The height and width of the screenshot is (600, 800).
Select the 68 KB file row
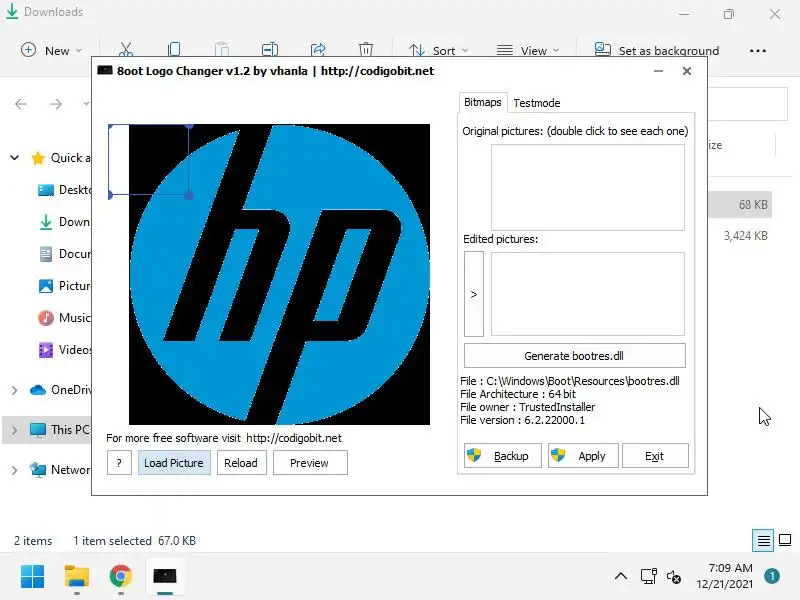coord(740,205)
